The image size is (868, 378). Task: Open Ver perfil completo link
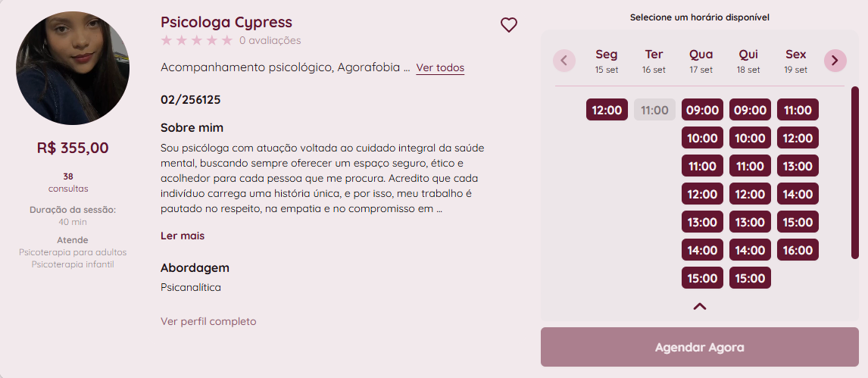pos(208,321)
